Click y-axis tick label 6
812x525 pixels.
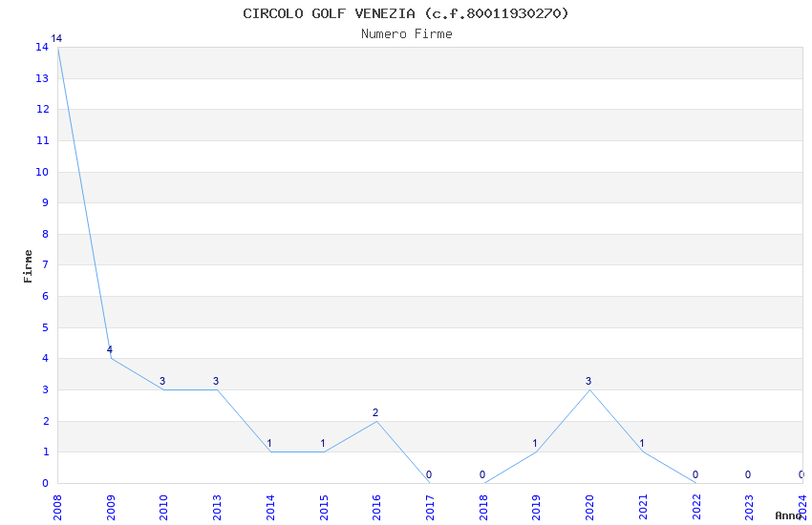tap(46, 296)
